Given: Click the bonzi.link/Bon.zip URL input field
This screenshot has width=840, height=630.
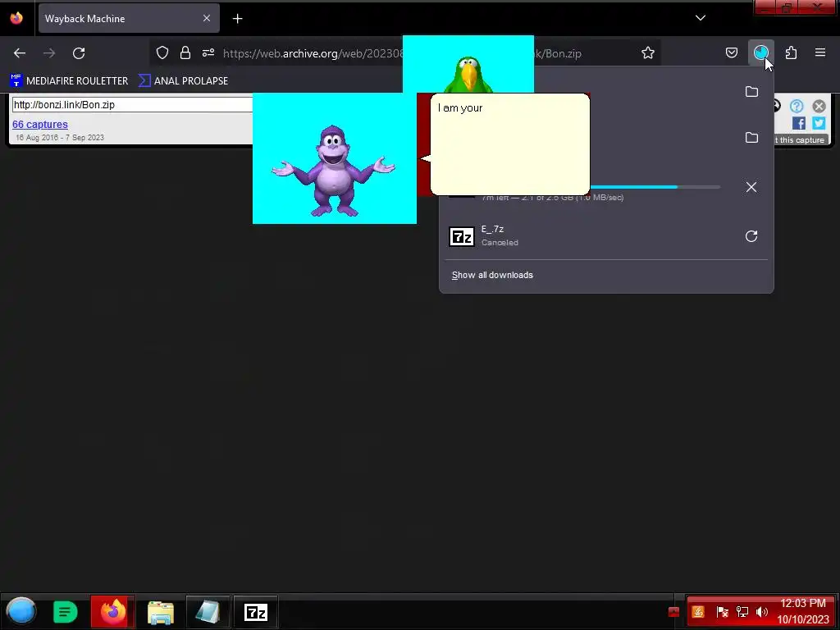Looking at the screenshot, I should 132,104.
